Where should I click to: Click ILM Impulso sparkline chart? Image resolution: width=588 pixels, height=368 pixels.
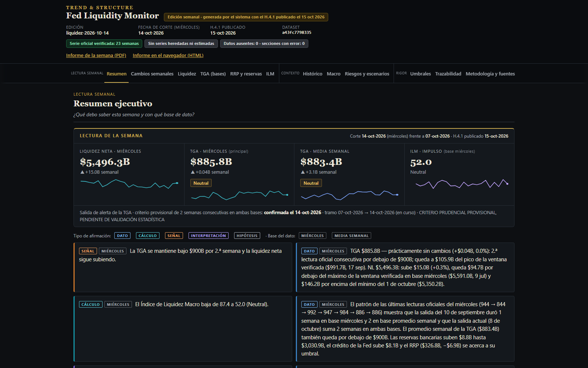tap(462, 184)
